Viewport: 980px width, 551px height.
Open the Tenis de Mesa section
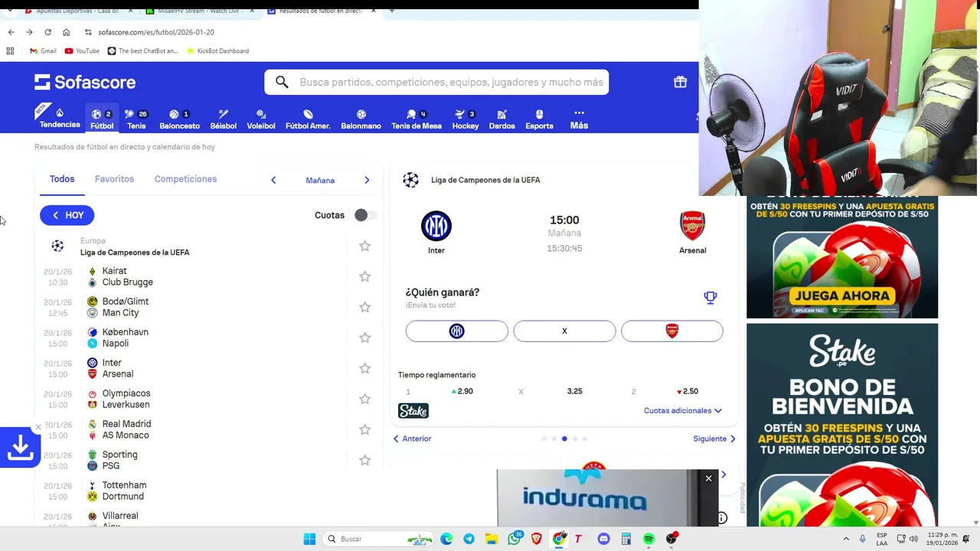click(x=416, y=119)
